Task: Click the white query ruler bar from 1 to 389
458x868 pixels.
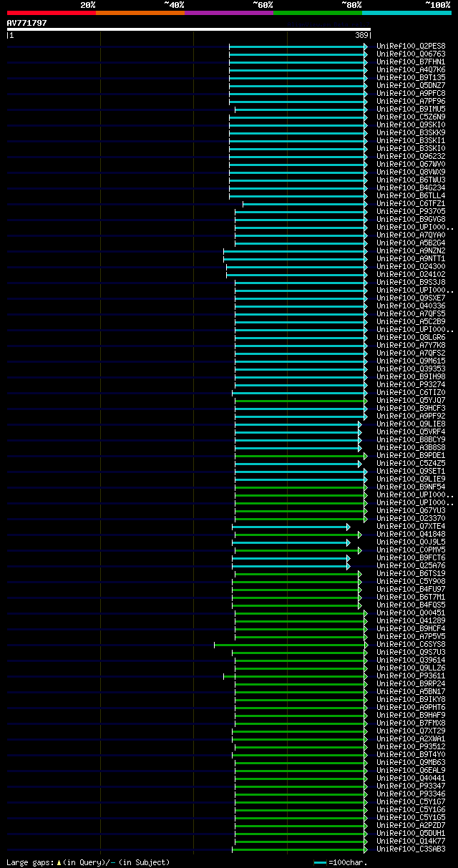Action: (189, 29)
